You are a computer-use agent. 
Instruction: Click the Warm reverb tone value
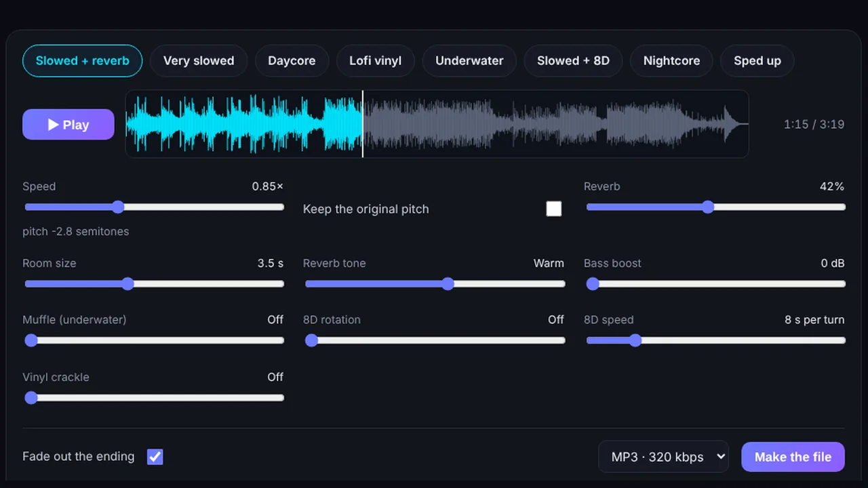tap(549, 263)
